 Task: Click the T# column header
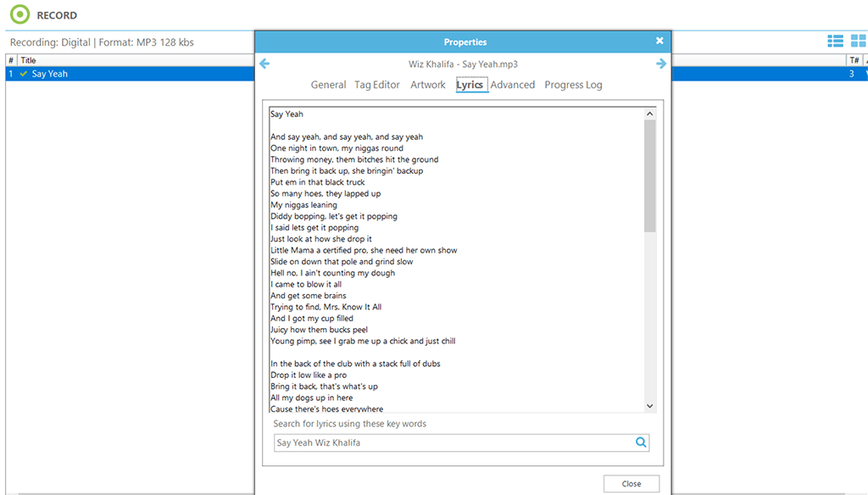coord(854,60)
